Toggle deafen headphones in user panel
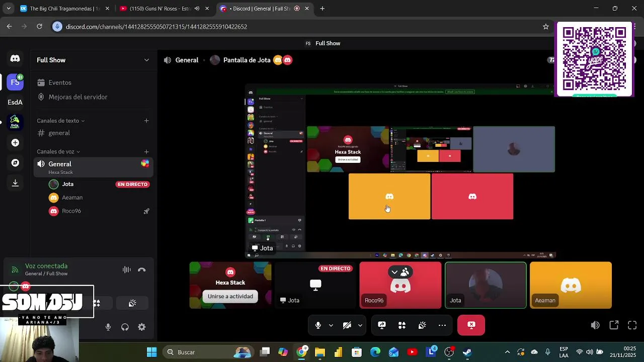 (x=125, y=327)
